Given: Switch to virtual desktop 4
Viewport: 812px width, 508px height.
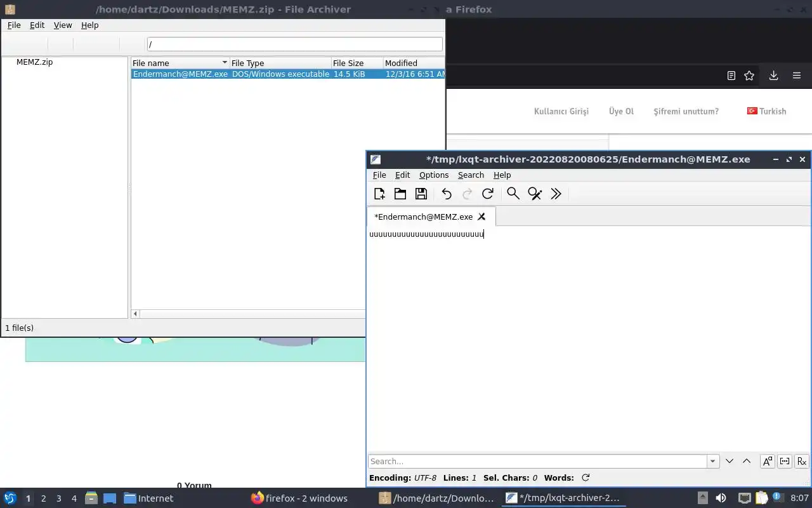Looking at the screenshot, I should [74, 498].
